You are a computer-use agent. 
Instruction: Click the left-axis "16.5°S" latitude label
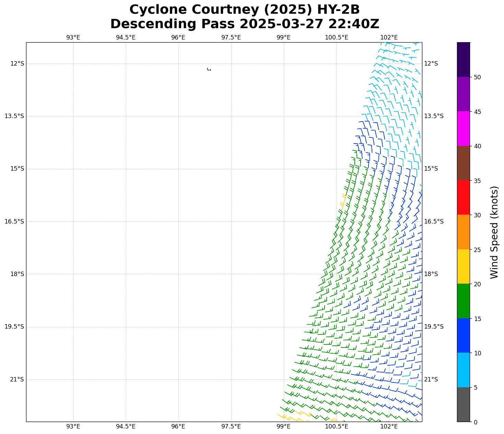[14, 221]
